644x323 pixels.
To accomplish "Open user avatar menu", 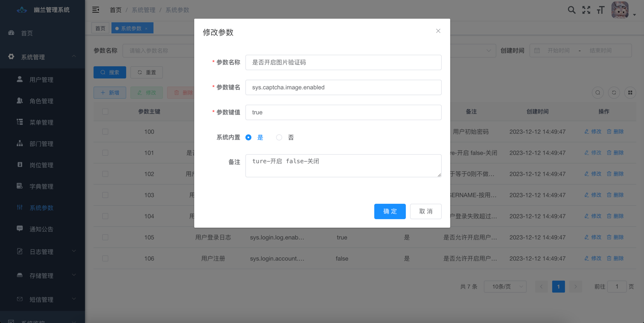I will (x=620, y=10).
